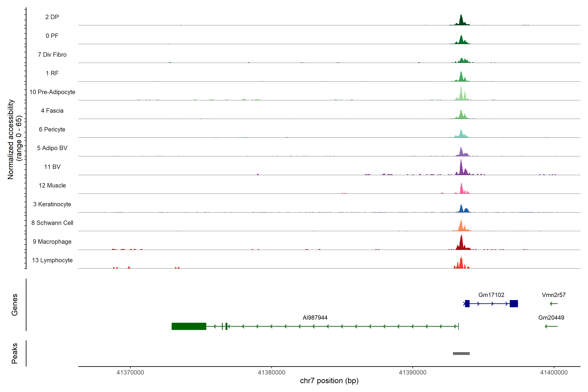This screenshot has width=588, height=392.
Task: Select the 9 Macrophage track label
Action: [52, 242]
